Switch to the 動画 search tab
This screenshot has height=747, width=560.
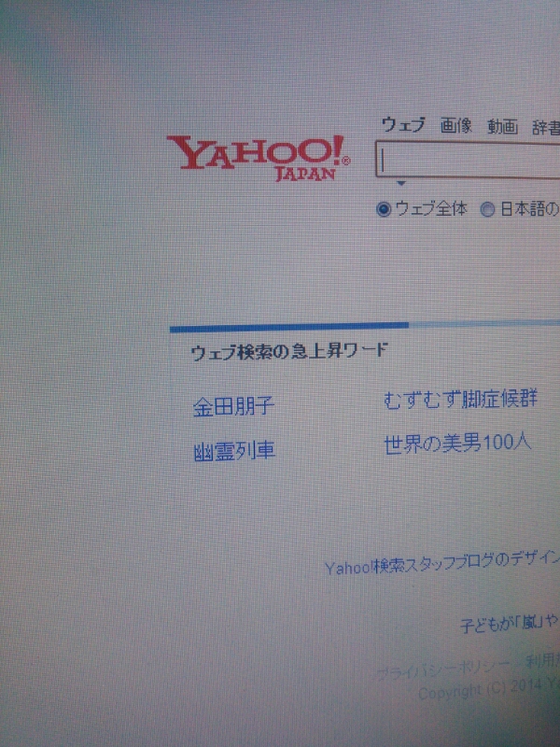pyautogui.click(x=502, y=126)
